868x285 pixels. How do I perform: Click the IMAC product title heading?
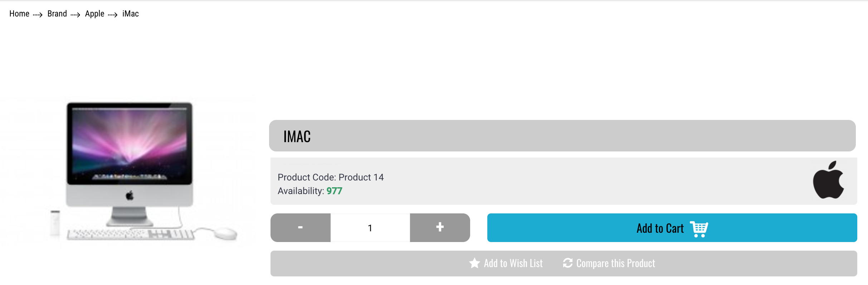tap(297, 136)
